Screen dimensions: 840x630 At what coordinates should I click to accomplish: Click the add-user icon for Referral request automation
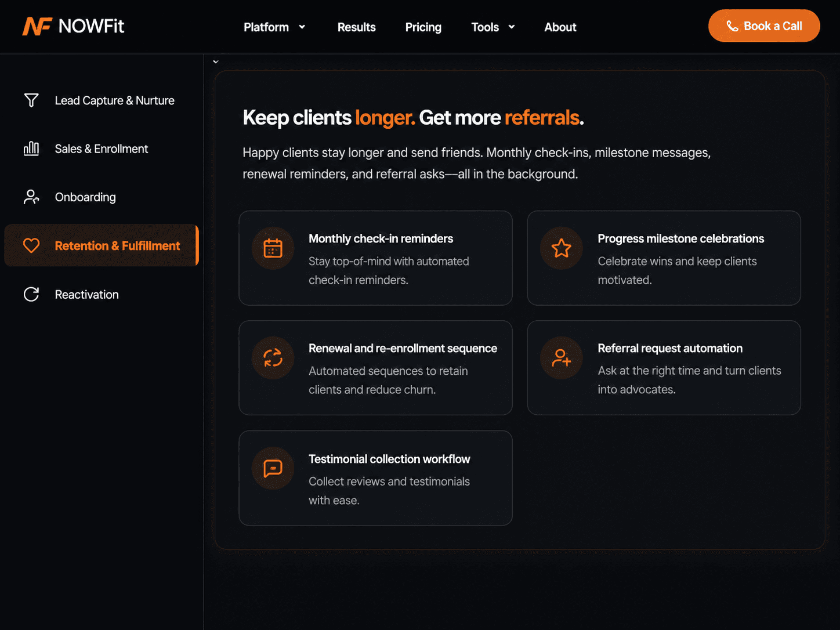tap(562, 358)
